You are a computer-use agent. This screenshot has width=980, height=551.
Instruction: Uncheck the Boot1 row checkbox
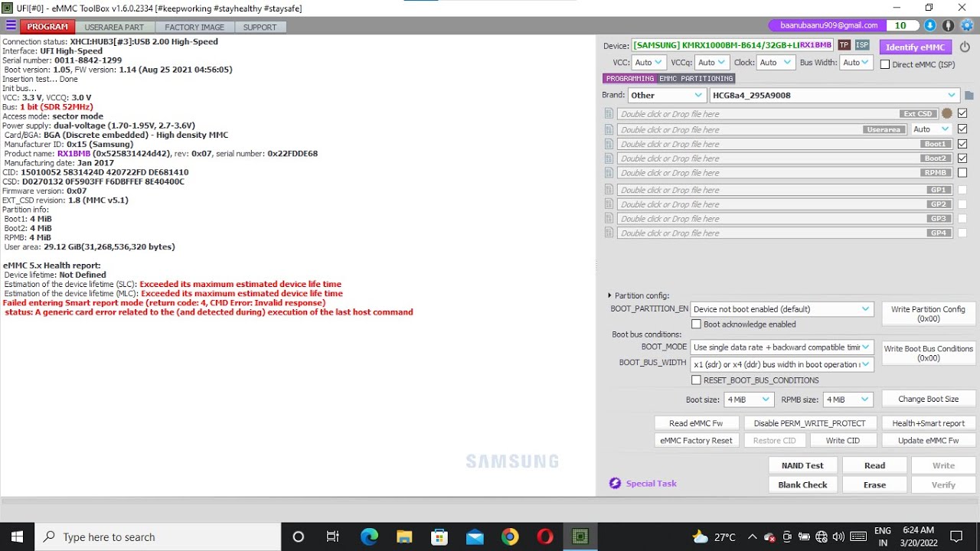[x=962, y=143]
